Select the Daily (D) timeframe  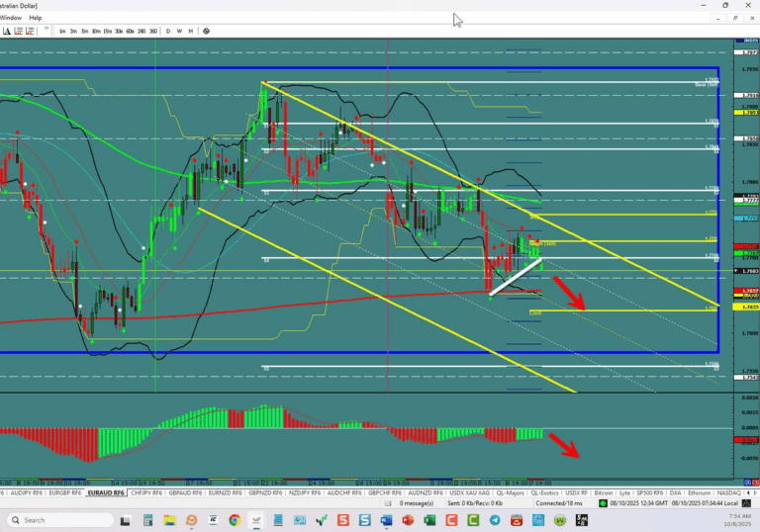coord(168,31)
